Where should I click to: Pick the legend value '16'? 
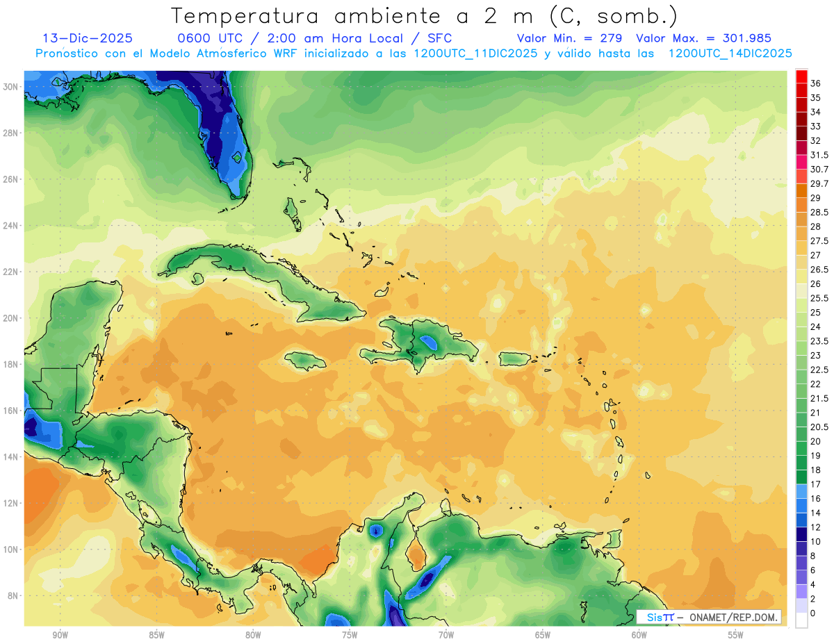coord(816,499)
